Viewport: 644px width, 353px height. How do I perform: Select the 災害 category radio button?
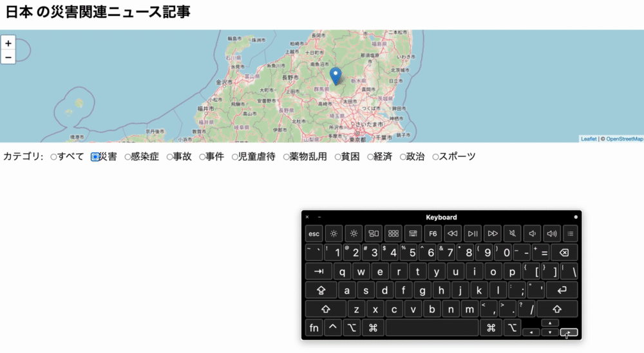[x=95, y=157]
